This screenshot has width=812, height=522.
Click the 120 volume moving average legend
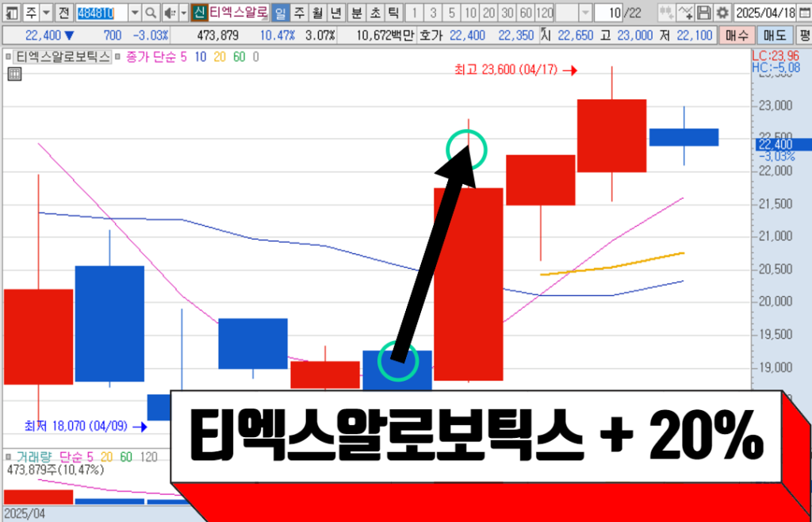148,457
